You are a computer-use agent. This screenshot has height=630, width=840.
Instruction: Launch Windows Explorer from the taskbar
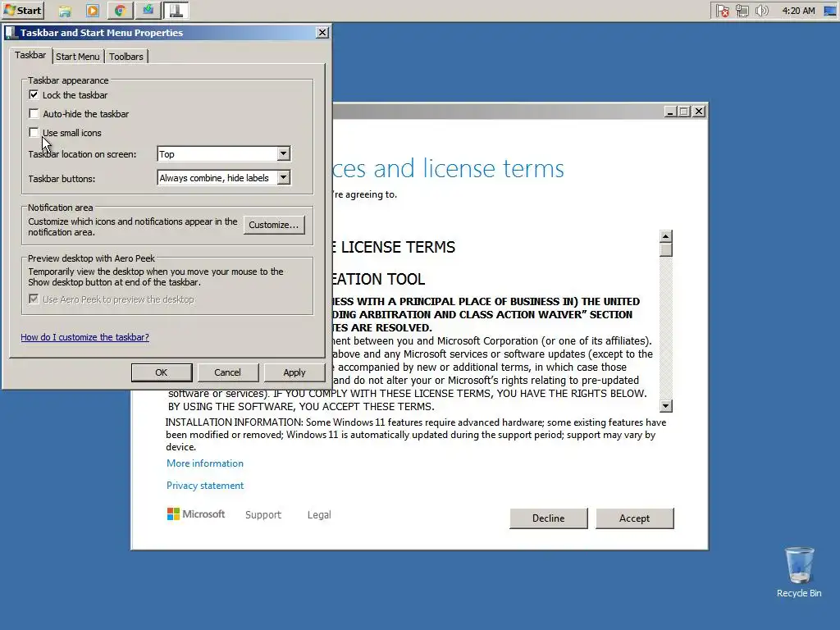[65, 10]
